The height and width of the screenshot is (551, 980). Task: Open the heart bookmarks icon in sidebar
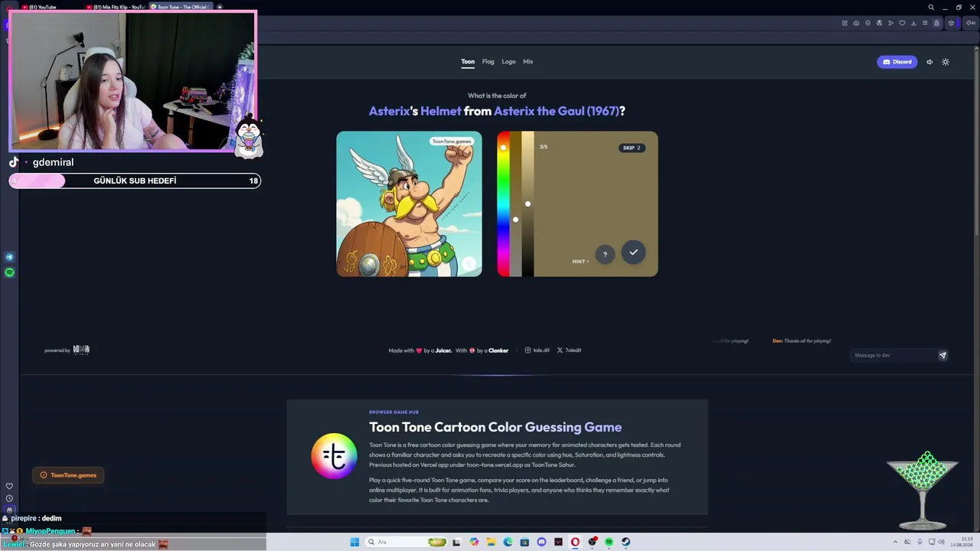9,486
